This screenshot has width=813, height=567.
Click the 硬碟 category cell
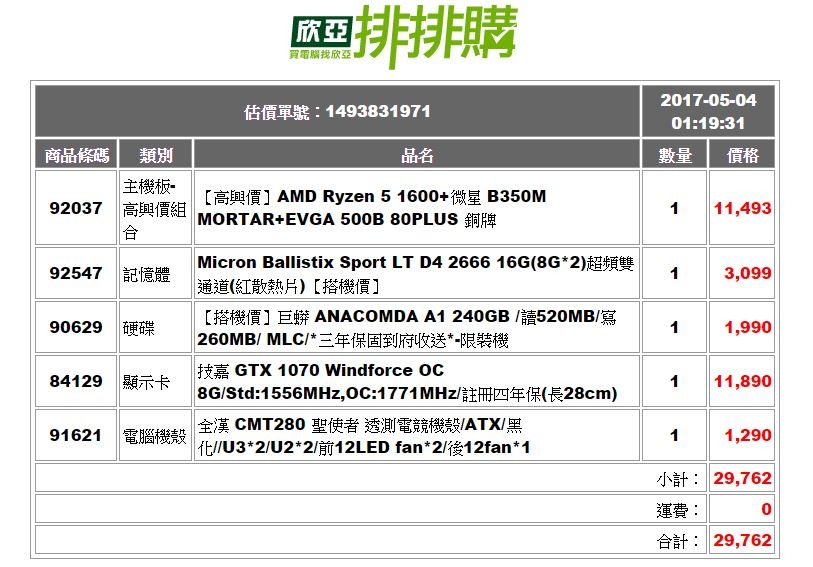click(156, 327)
